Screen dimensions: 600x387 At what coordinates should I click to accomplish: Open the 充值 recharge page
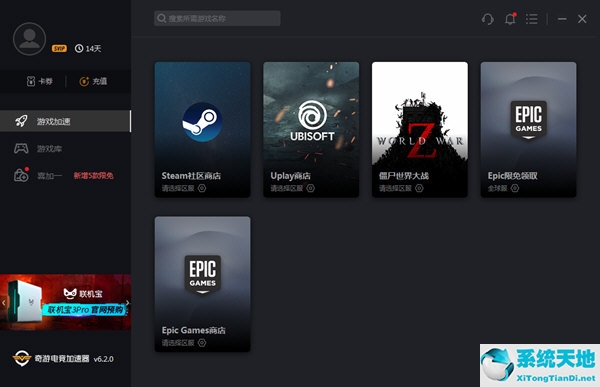93,81
